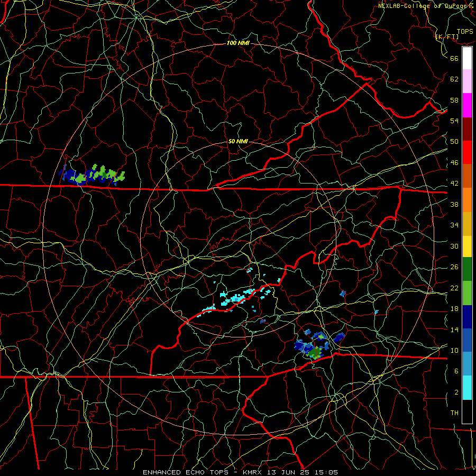Click the magenta legend swatch
Viewport: 476px width, 476px height.
coord(467,105)
